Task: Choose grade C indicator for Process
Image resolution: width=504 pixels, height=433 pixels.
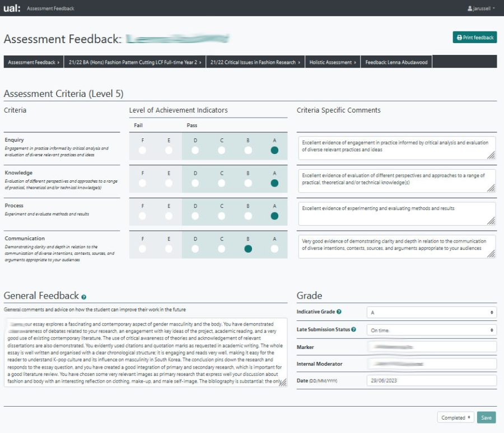Action: (x=221, y=216)
